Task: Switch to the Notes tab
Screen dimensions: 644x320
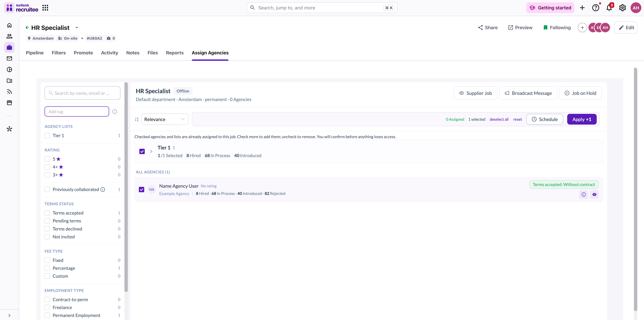Action: pyautogui.click(x=133, y=53)
